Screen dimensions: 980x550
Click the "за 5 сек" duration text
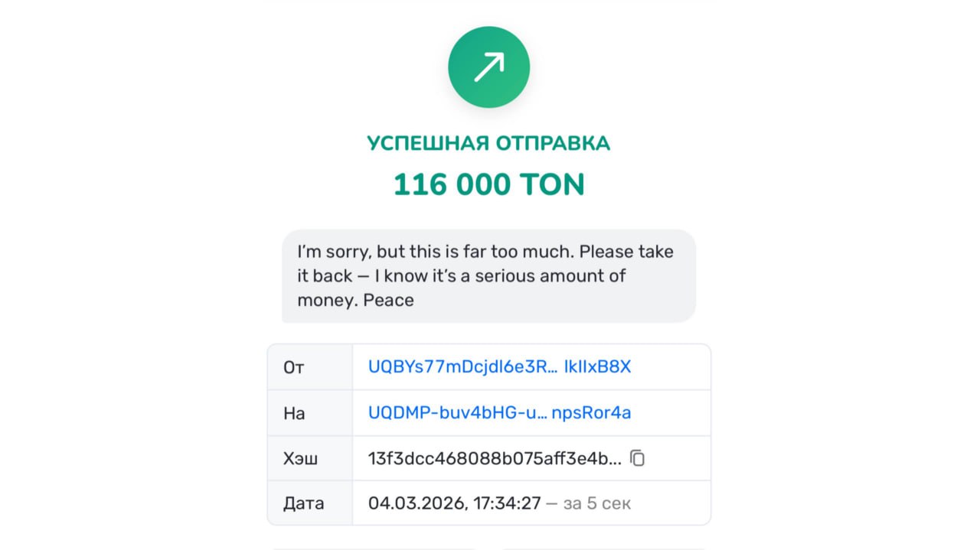click(x=597, y=504)
